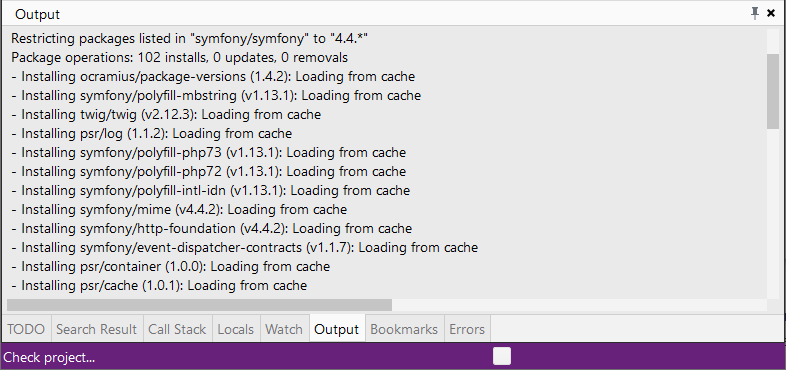
Task: Select the Locals tab
Action: 236,329
